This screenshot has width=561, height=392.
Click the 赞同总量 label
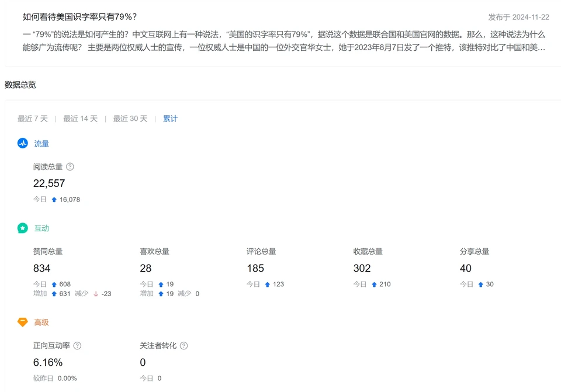(x=48, y=251)
